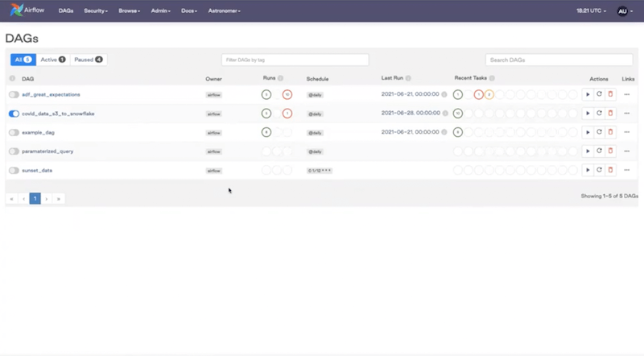Refresh the paramaterized_query DAG
The image size is (644, 356).
click(x=599, y=151)
